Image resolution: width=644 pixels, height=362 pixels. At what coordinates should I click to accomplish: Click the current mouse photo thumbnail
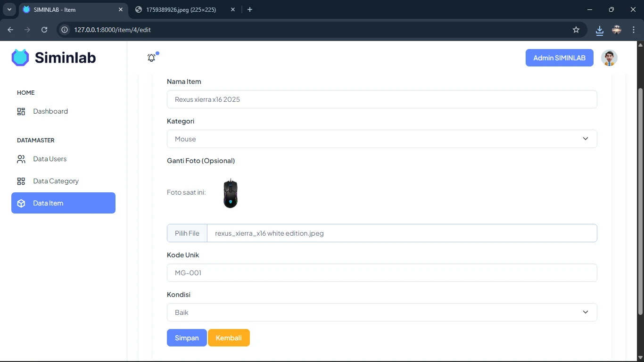pos(230,193)
